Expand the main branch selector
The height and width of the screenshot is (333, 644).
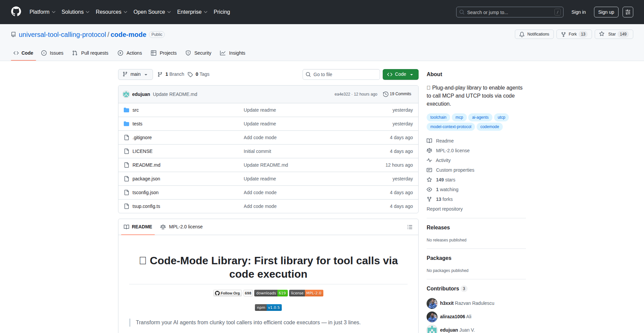(x=135, y=74)
